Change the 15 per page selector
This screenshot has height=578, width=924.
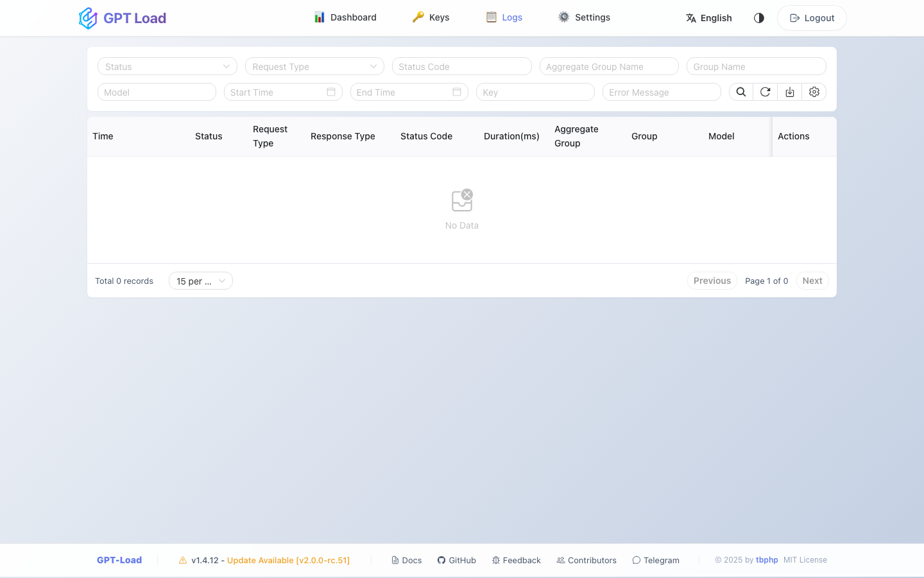click(201, 281)
